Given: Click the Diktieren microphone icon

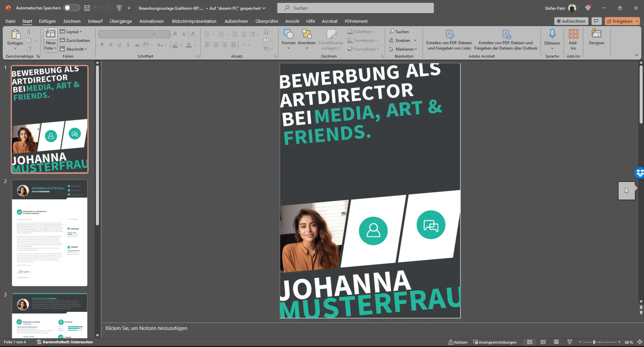Looking at the screenshot, I should coord(552,34).
